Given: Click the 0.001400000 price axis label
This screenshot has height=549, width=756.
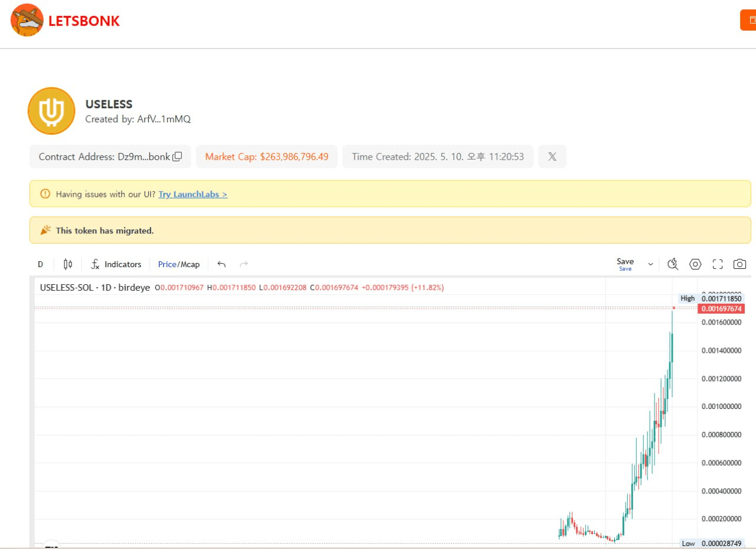Looking at the screenshot, I should click(721, 350).
